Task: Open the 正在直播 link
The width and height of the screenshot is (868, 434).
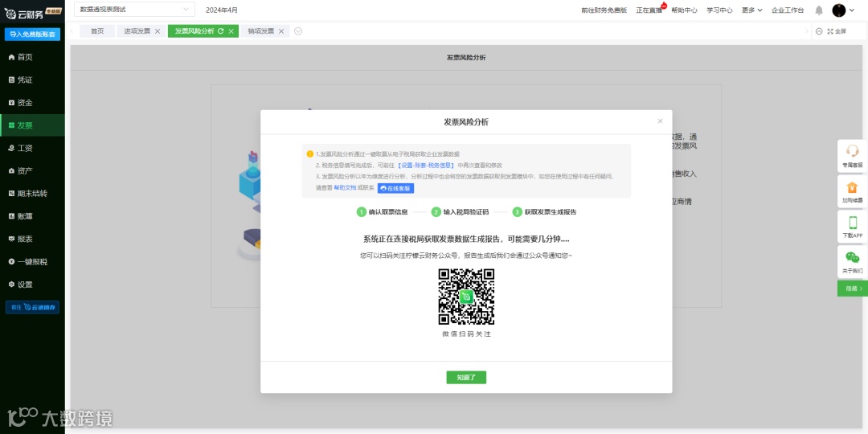Action: click(649, 10)
